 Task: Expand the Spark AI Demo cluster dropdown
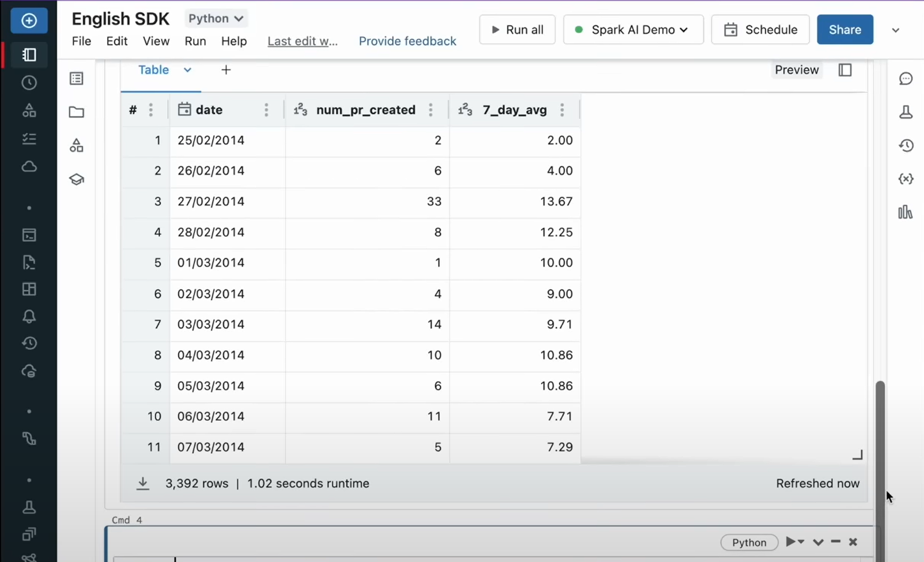pyautogui.click(x=633, y=30)
